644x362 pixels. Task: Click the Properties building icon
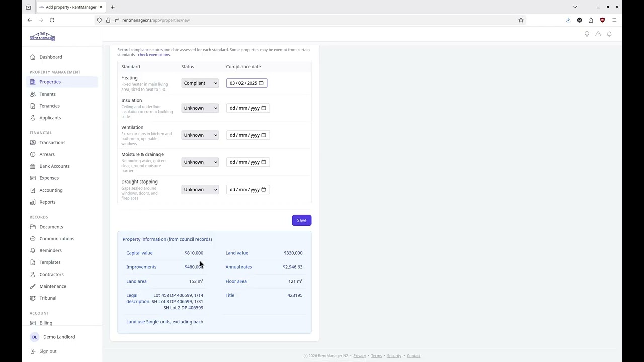pos(33,82)
